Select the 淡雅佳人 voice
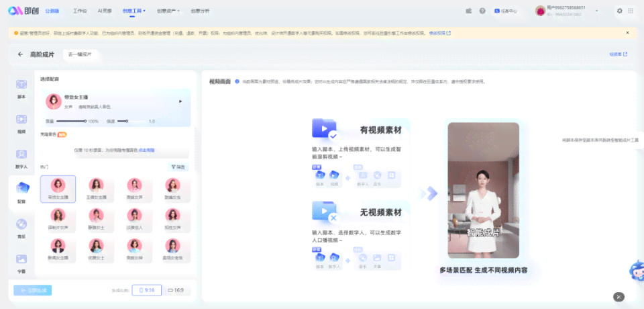 click(134, 218)
